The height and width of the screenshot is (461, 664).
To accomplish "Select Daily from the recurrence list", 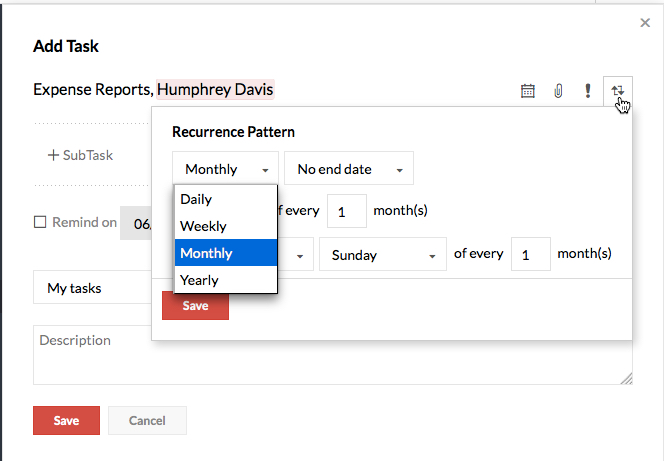I will [196, 199].
